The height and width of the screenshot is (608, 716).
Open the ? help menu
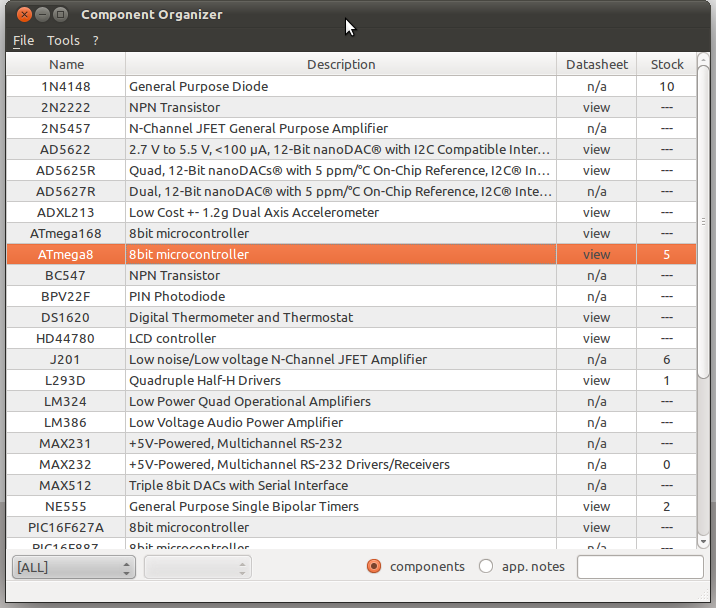click(95, 41)
